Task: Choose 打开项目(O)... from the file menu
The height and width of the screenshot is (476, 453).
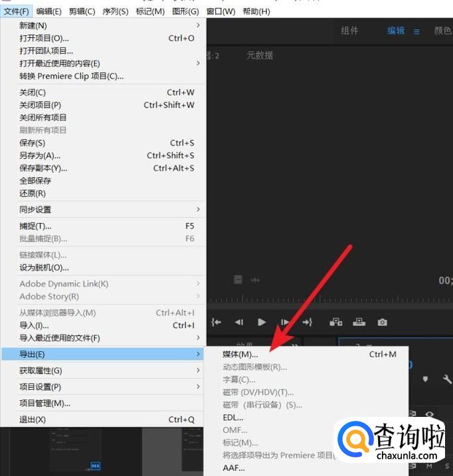Action: tap(103, 39)
